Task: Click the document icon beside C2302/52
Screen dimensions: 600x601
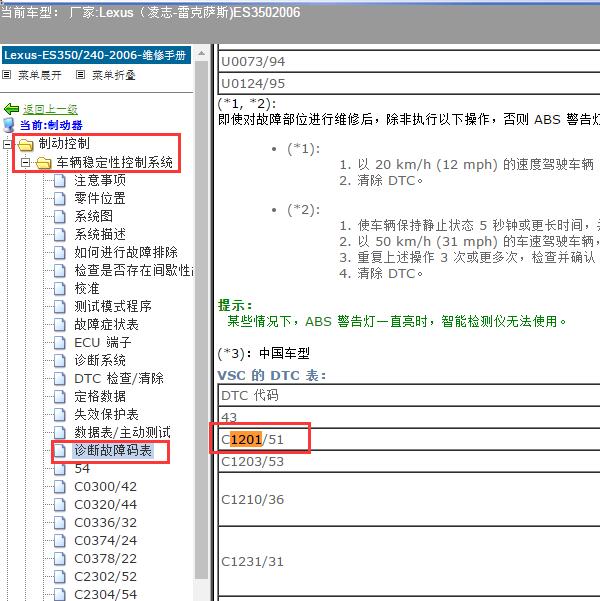Action: pos(59,576)
